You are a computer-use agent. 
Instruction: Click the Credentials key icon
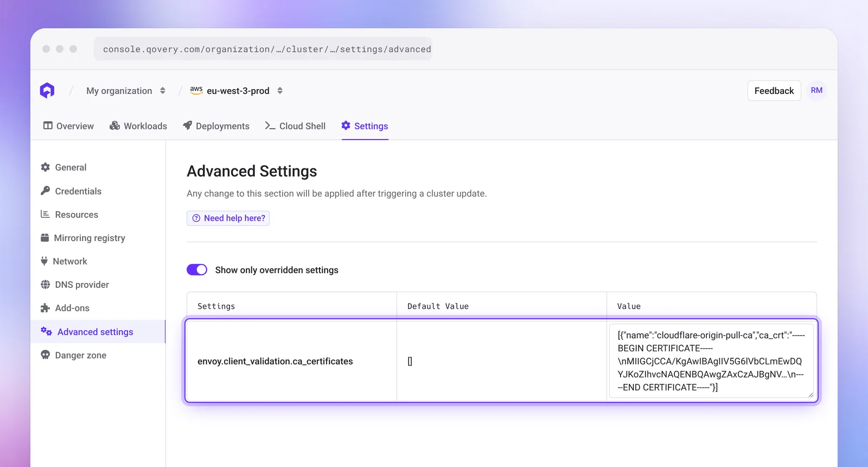[x=46, y=191]
